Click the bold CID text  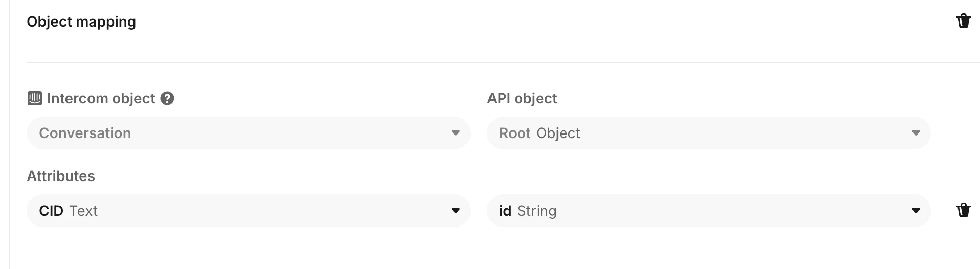click(x=51, y=211)
